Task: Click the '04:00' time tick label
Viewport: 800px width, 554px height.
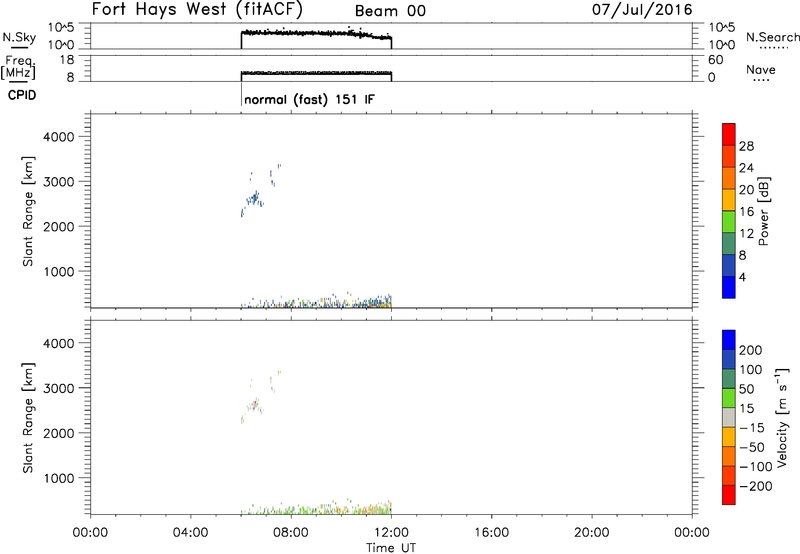Action: tap(190, 533)
